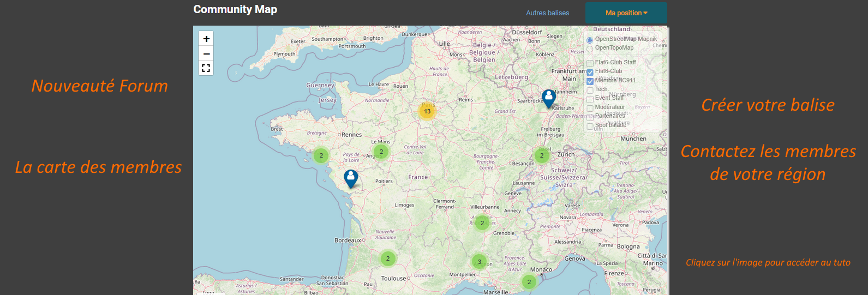Open the Paris cluster showing 13 members
Viewport: 868px width, 295px height.
coord(427,111)
